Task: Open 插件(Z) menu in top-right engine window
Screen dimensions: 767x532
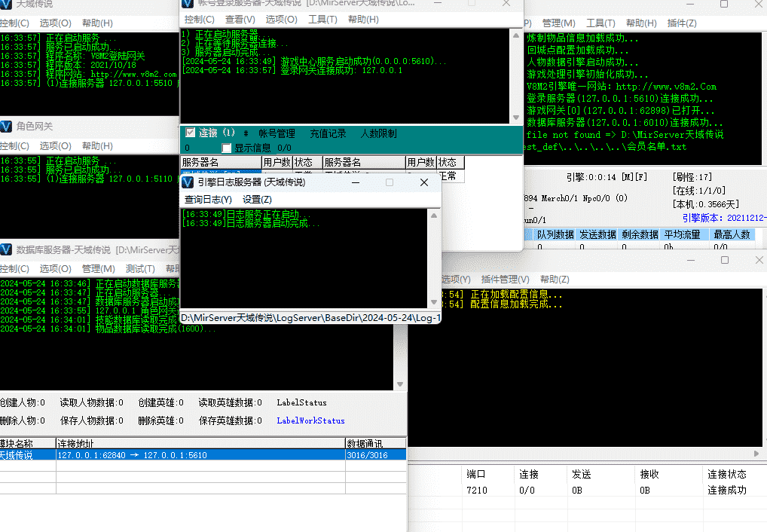Action: tap(681, 23)
